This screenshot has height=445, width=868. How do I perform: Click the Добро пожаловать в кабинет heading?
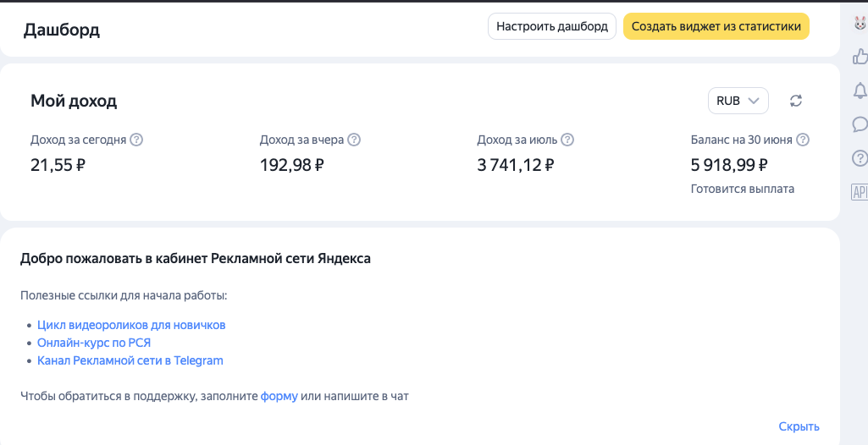coord(196,259)
